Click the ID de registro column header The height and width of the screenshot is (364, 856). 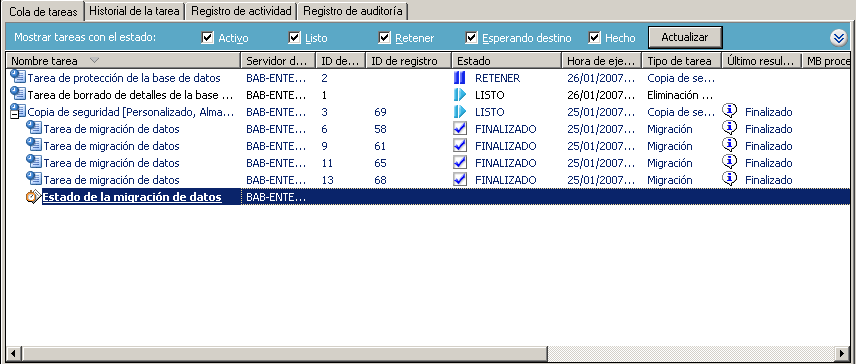[408, 61]
